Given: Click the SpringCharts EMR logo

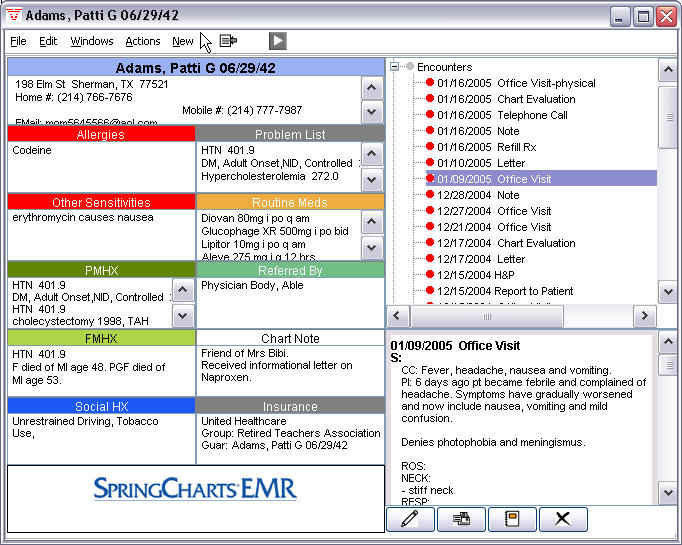Looking at the screenshot, I should [195, 489].
